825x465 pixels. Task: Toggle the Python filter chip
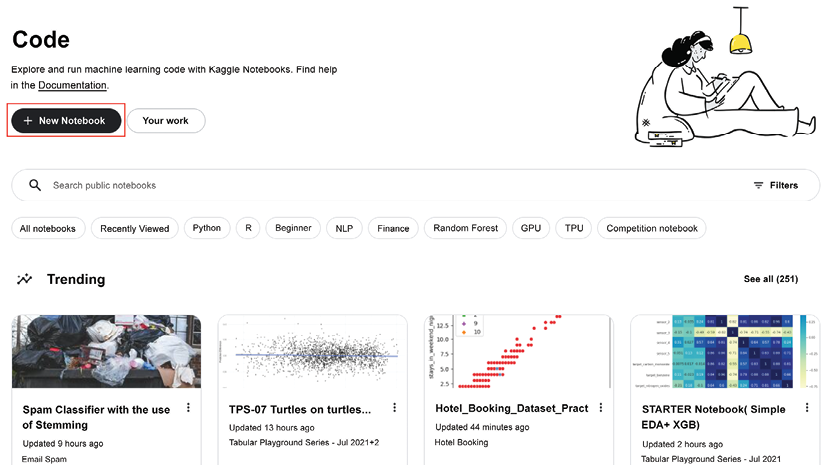click(x=207, y=228)
